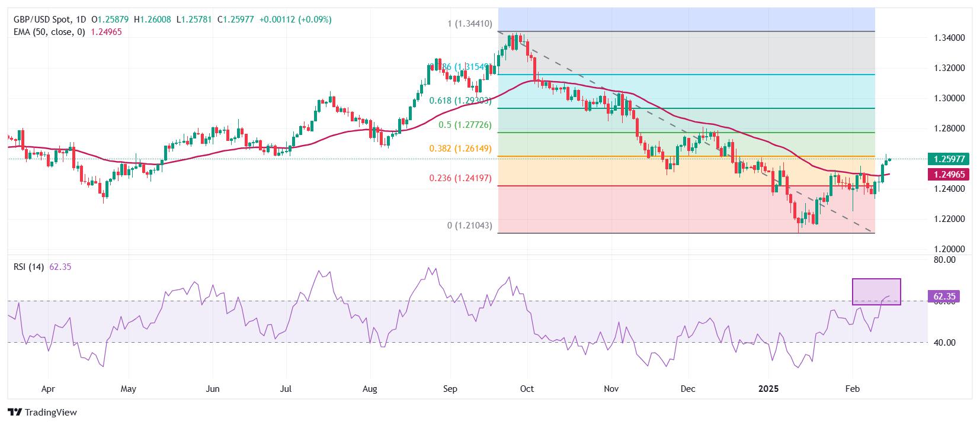Select the 0.5 (1.27726) Fibonacci level label
The height and width of the screenshot is (425, 980).
click(x=465, y=125)
